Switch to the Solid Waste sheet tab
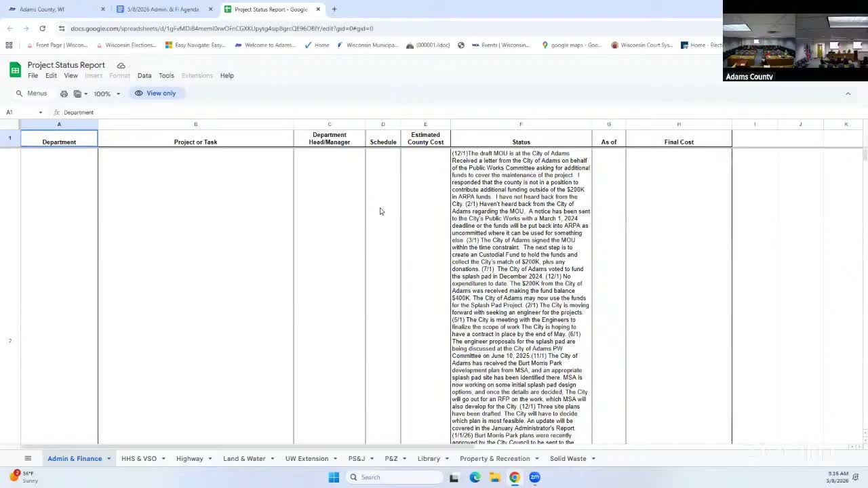Image resolution: width=868 pixels, height=488 pixels. [x=568, y=459]
